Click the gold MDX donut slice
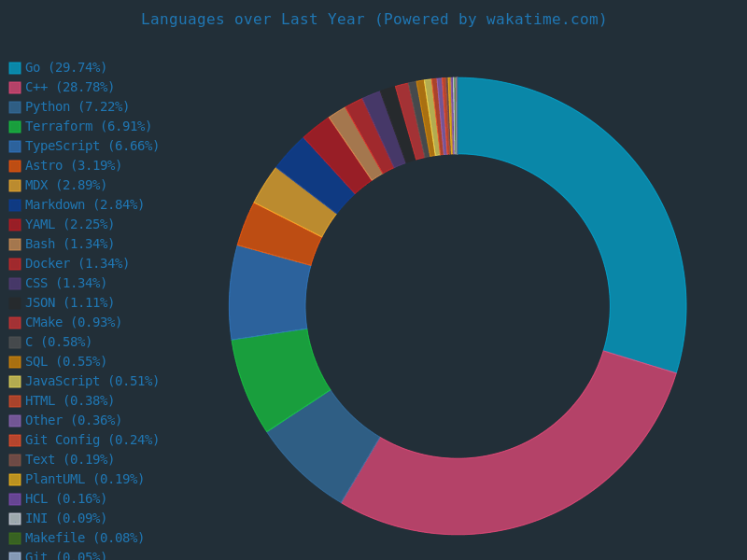The width and height of the screenshot is (747, 560). point(294,201)
